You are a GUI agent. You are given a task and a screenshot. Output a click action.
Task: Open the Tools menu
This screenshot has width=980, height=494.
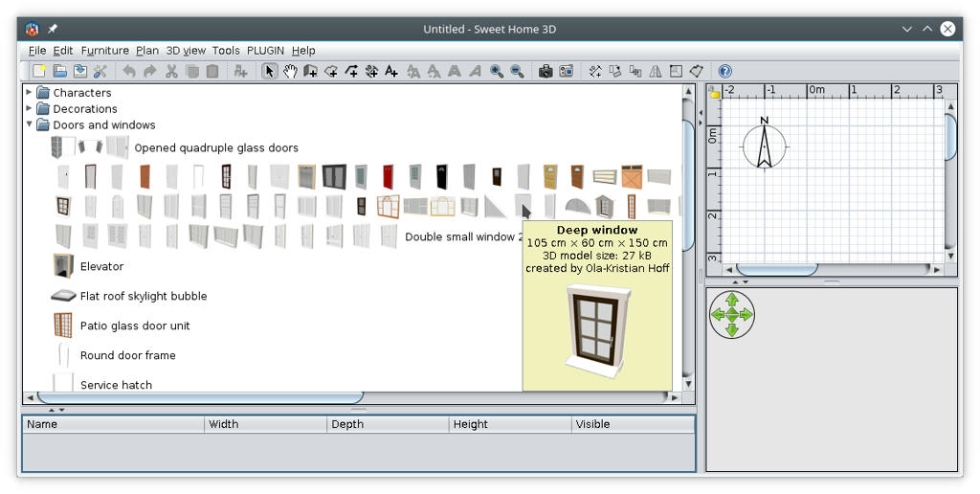[x=226, y=51]
